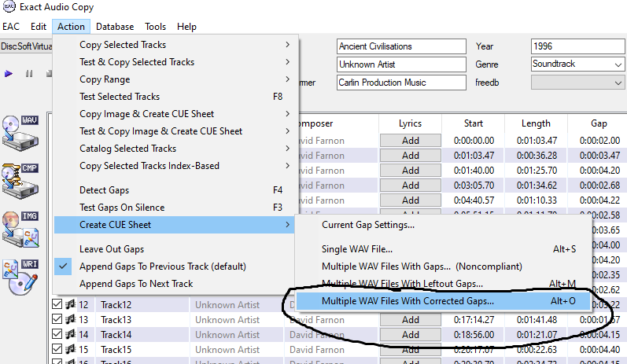Expand Copy Selected Tracks Index-Based submenu

coord(176,166)
